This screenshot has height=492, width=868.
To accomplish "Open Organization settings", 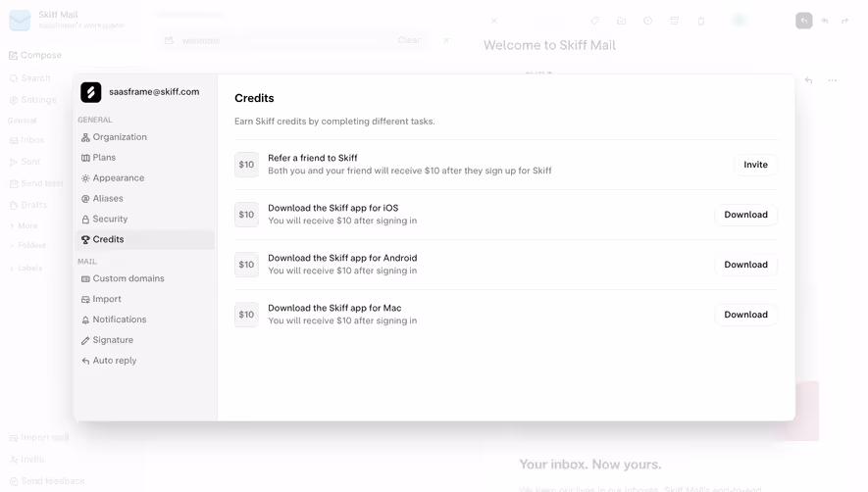I will (x=144, y=136).
